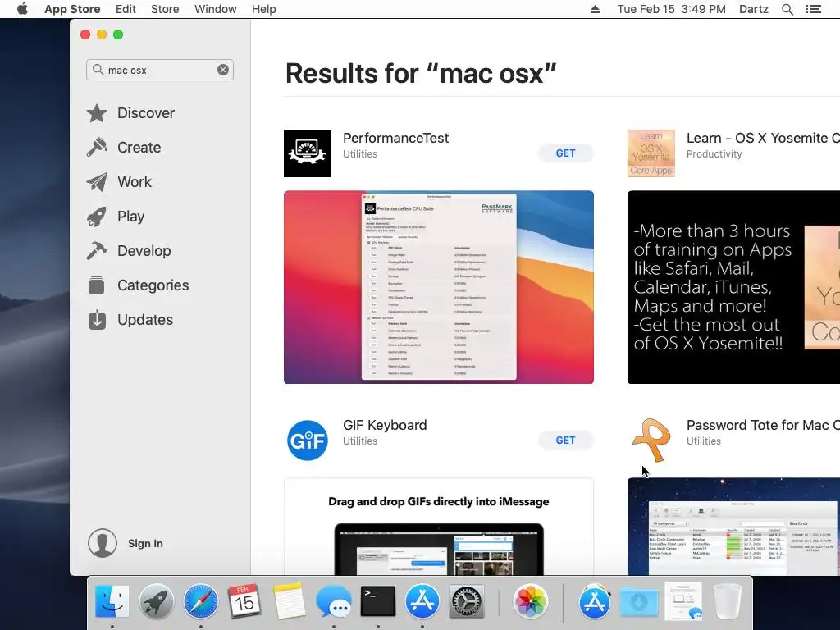The height and width of the screenshot is (630, 840).
Task: Click the Learn OS X Yosemite app icon
Action: [x=651, y=153]
